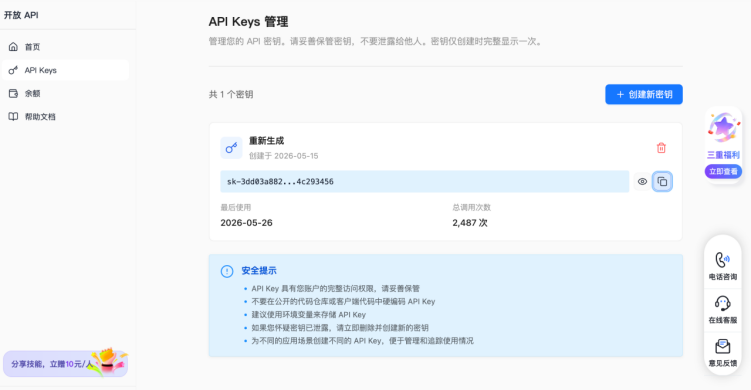Click the wallet icon beside 余额
The height and width of the screenshot is (390, 751).
point(13,93)
